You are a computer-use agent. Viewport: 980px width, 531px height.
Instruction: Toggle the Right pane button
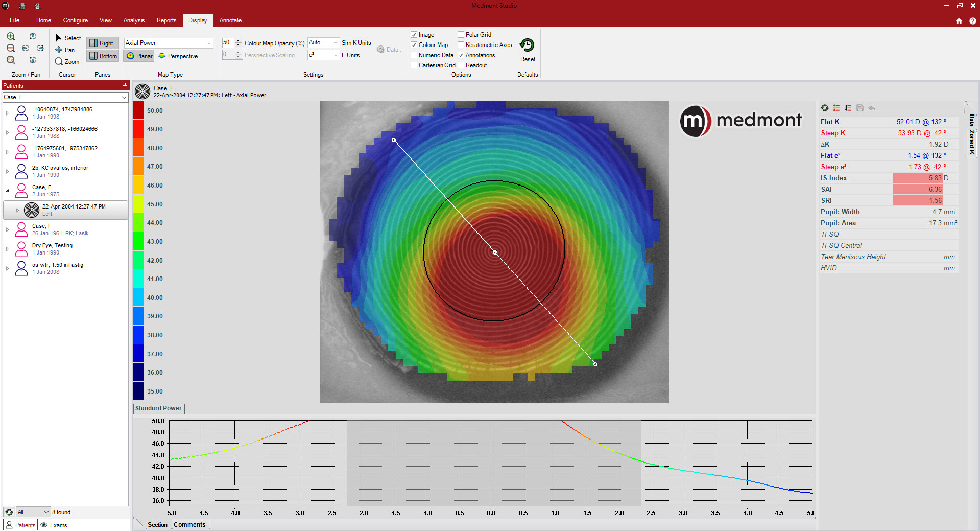click(102, 43)
